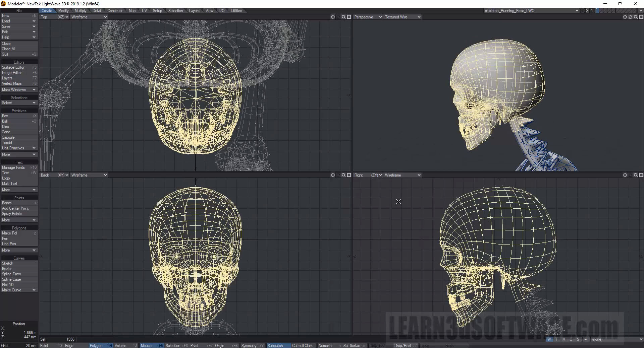Open the Modify tab

pyautogui.click(x=63, y=11)
